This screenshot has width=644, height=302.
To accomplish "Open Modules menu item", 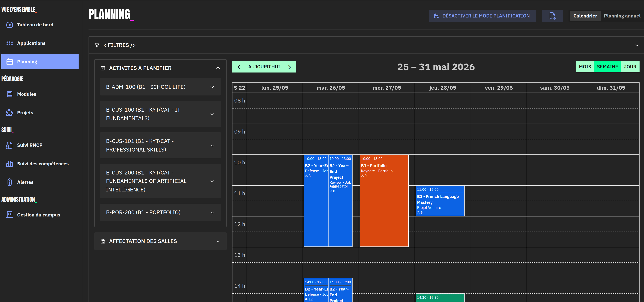I will coord(40,94).
